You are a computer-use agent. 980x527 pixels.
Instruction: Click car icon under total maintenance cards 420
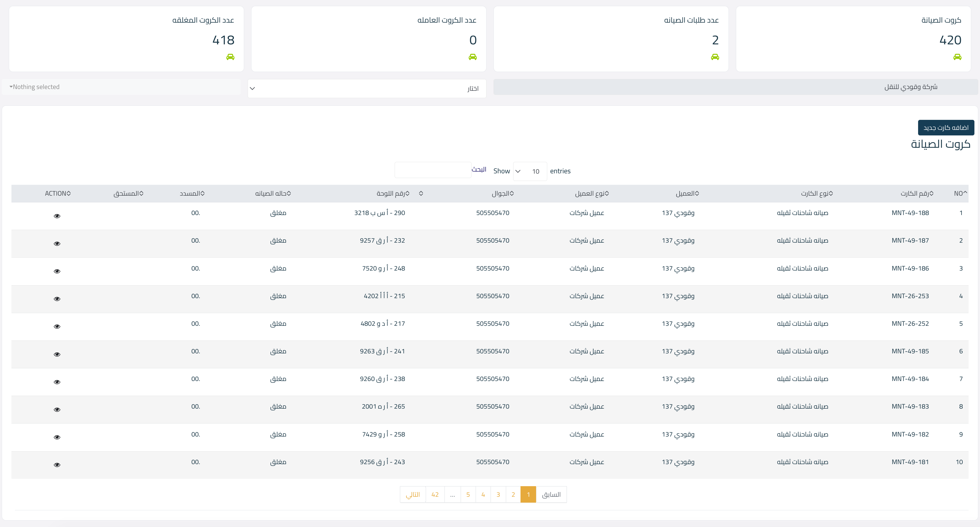957,57
